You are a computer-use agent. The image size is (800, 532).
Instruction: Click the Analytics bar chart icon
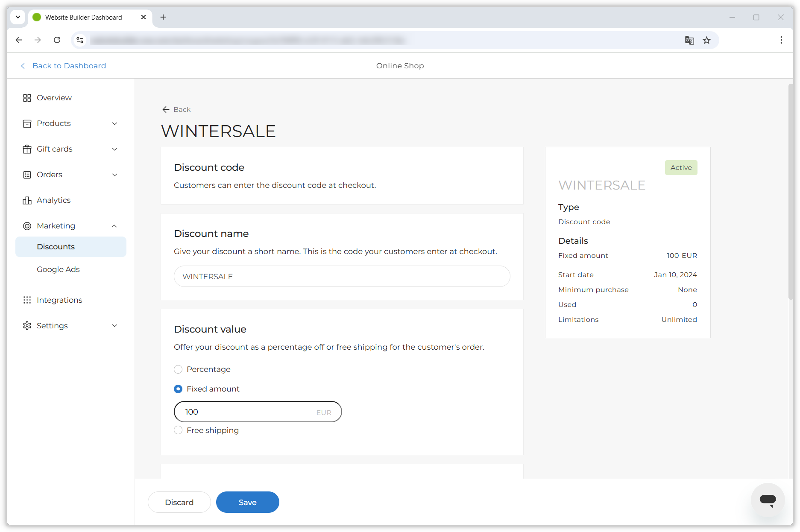tap(27, 200)
